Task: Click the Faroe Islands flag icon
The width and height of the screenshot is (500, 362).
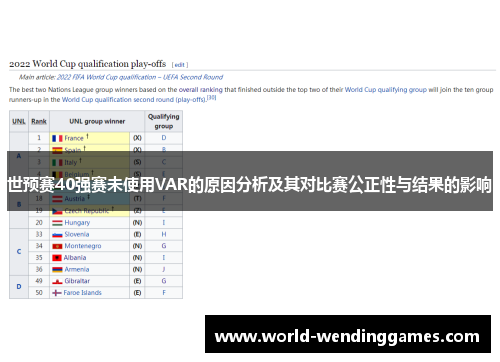Action: pos(57,293)
